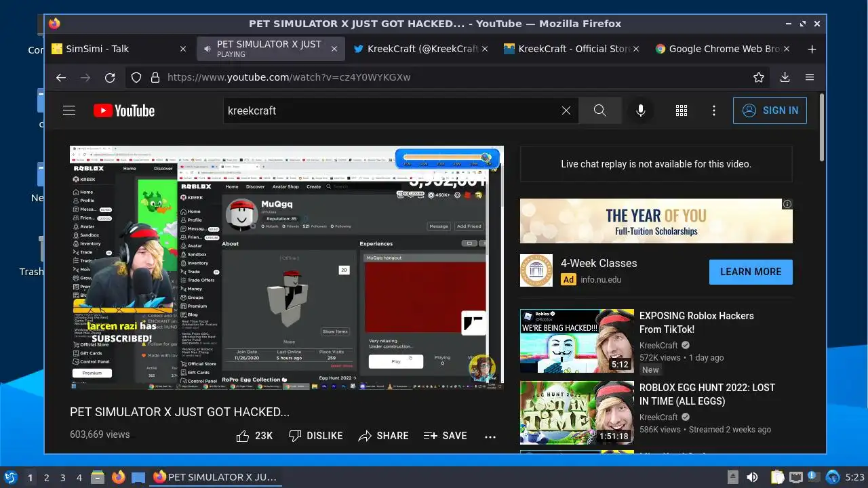This screenshot has height=488, width=868.
Task: Visit KreekCraft channel under Exposing video
Action: pyautogui.click(x=658, y=346)
